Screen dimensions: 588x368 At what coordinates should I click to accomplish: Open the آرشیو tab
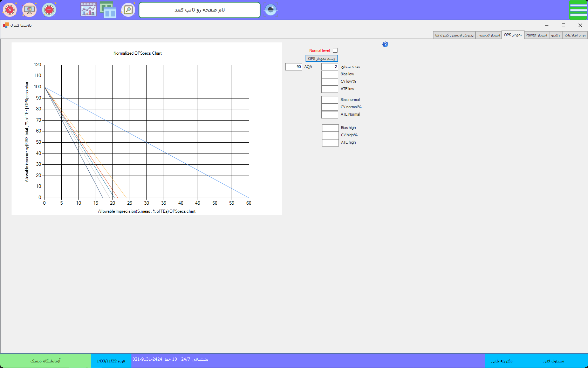coord(556,35)
